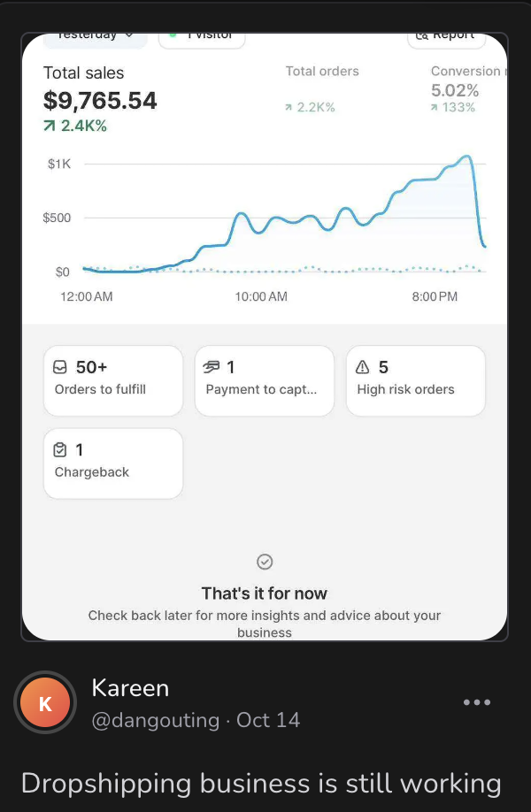Click the checkmark icon above That's it for now
Image resolution: width=531 pixels, height=812 pixels.
(x=265, y=561)
